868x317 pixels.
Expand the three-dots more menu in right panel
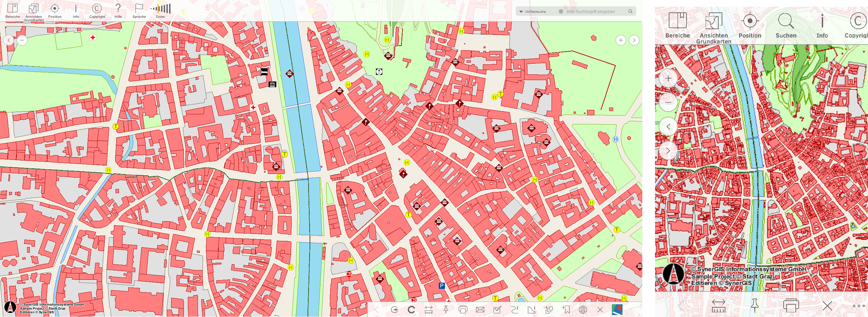point(860,306)
